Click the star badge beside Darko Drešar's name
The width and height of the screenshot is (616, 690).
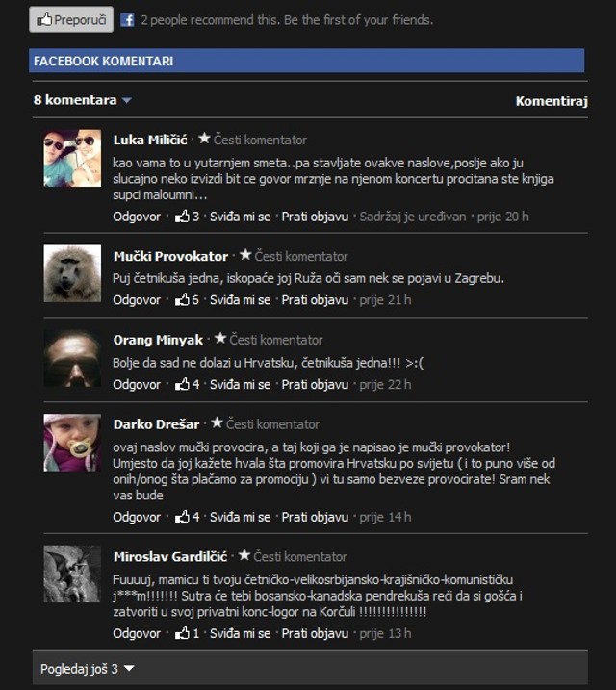217,422
